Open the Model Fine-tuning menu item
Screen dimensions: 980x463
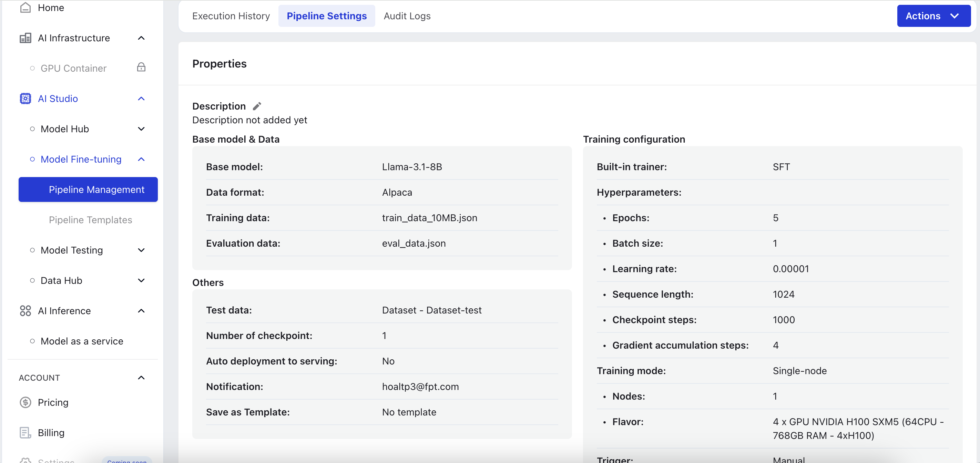pos(81,160)
